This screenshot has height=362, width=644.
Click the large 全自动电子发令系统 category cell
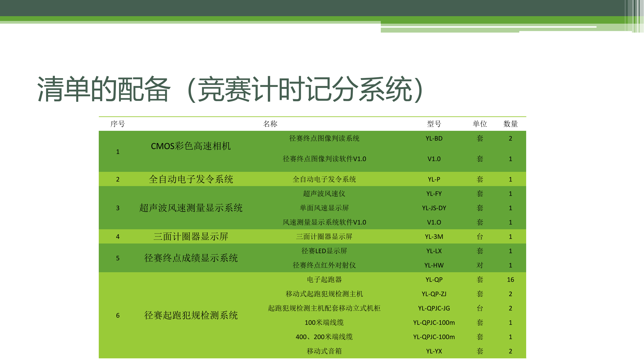(191, 179)
